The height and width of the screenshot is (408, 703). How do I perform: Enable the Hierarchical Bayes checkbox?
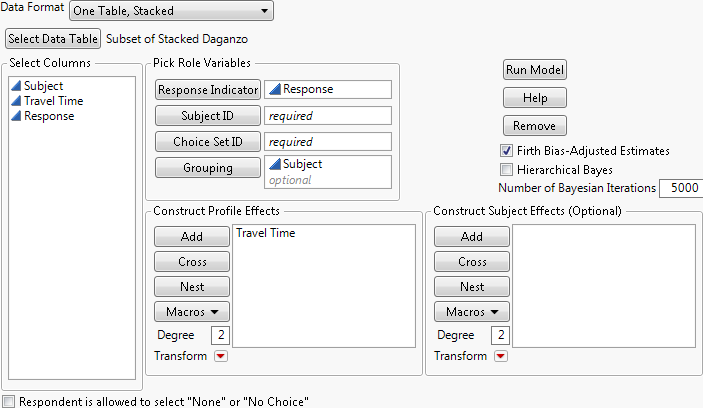pyautogui.click(x=508, y=169)
